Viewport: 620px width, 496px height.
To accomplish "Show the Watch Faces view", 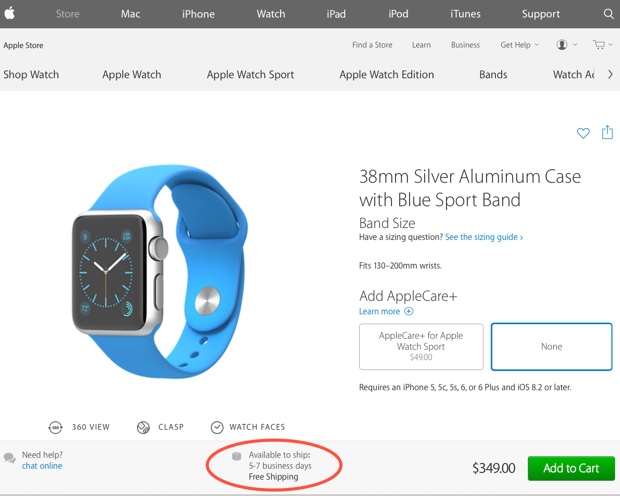I will [x=218, y=427].
